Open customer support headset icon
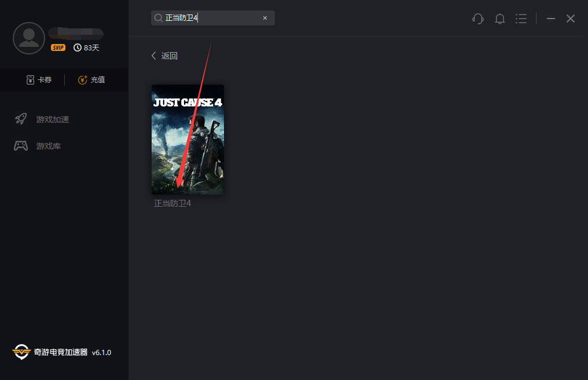588x380 pixels. 478,19
